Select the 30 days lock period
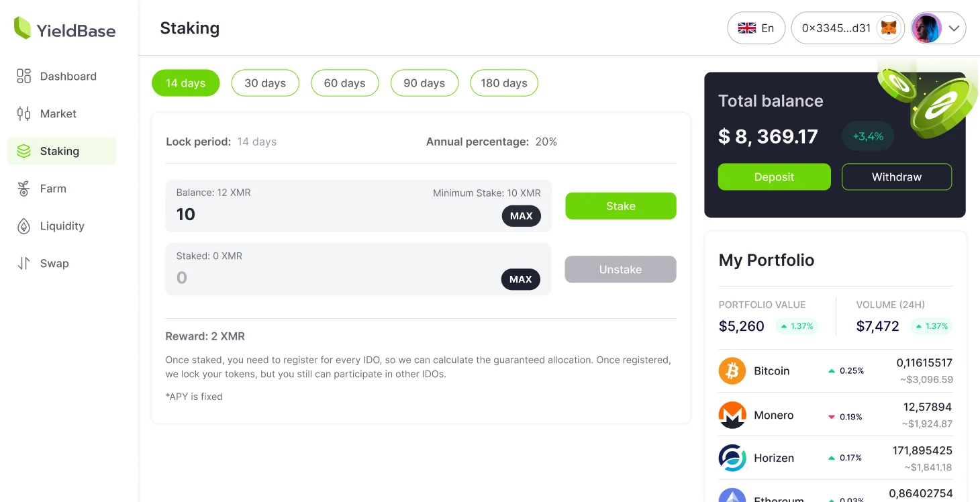Viewport: 980px width, 502px height. click(265, 83)
